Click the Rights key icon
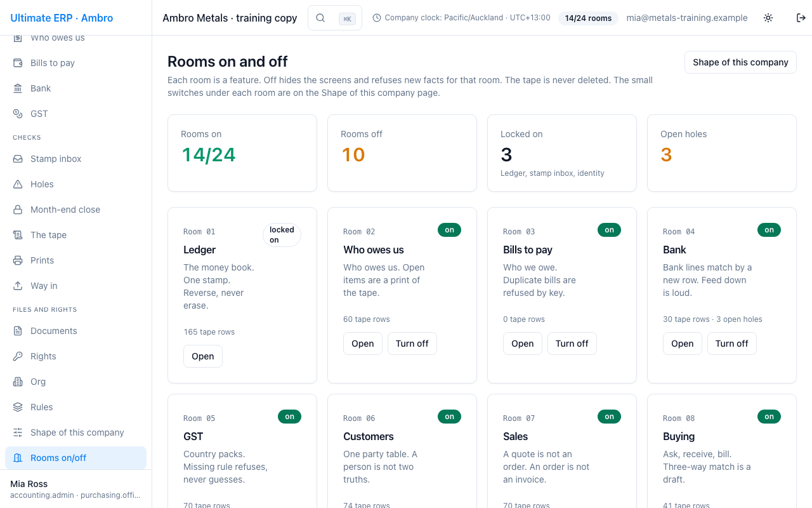 coord(18,356)
